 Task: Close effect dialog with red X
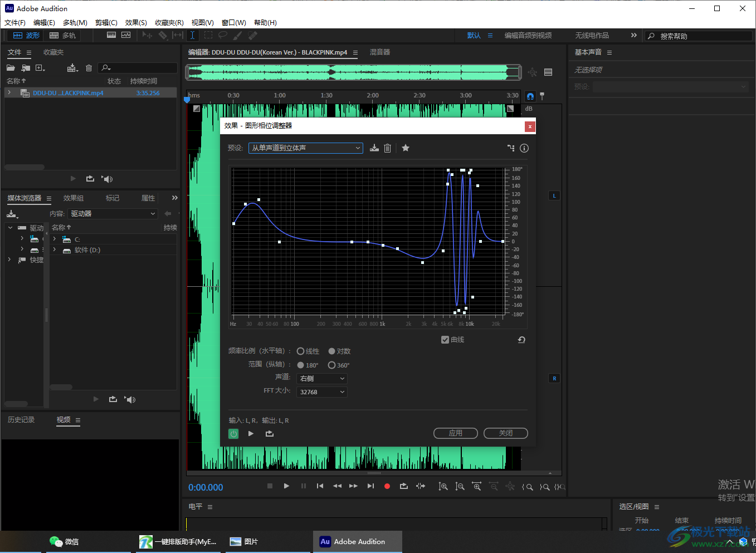click(530, 126)
